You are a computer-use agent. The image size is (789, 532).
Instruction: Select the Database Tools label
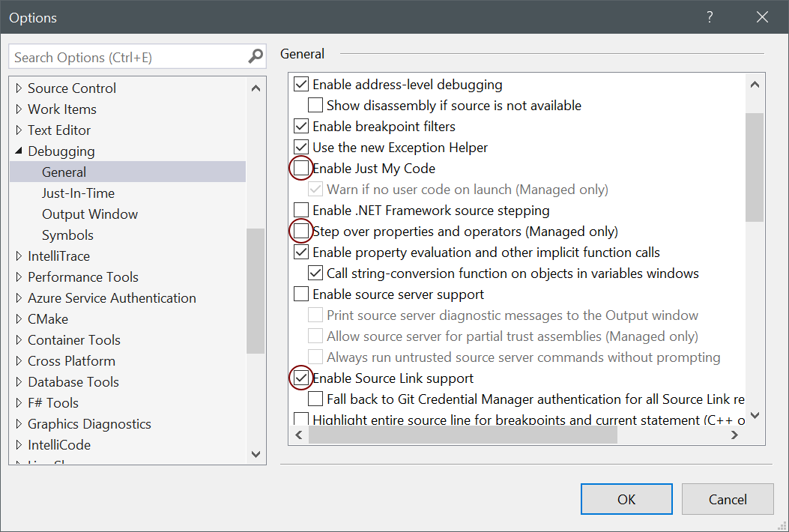pyautogui.click(x=73, y=382)
